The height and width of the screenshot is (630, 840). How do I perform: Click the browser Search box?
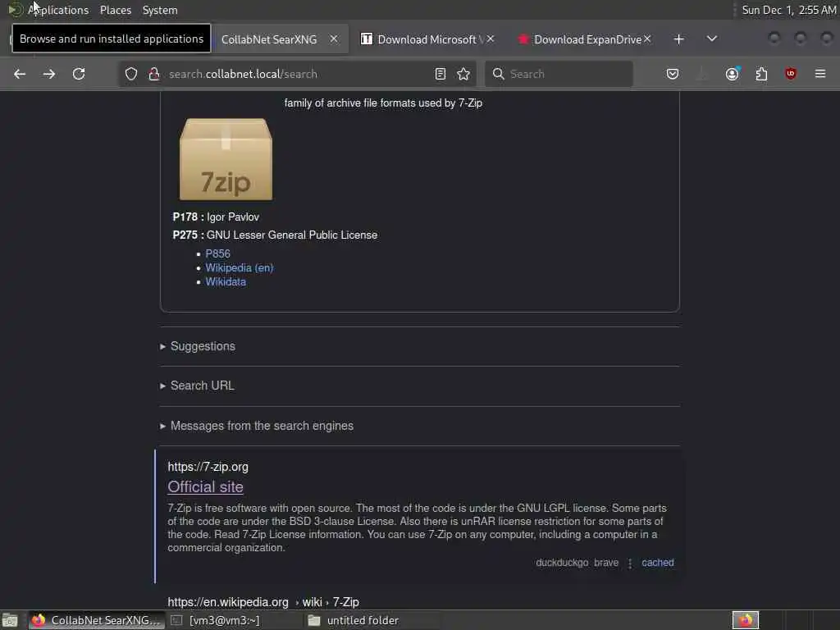pyautogui.click(x=559, y=74)
